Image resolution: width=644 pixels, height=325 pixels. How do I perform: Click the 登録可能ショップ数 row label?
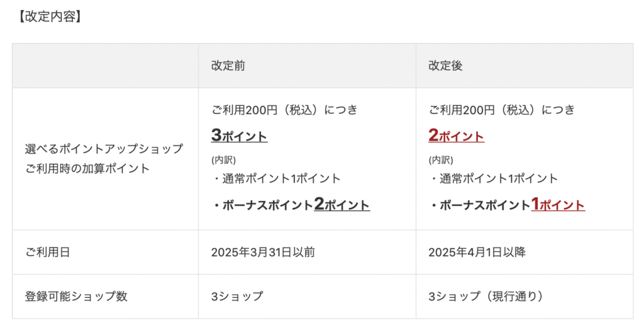pos(76,297)
